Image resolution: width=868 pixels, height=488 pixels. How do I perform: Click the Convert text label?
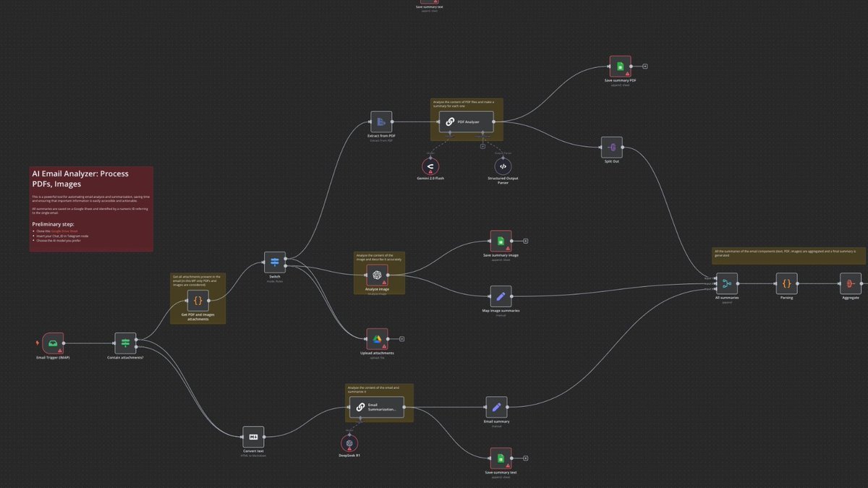253,451
